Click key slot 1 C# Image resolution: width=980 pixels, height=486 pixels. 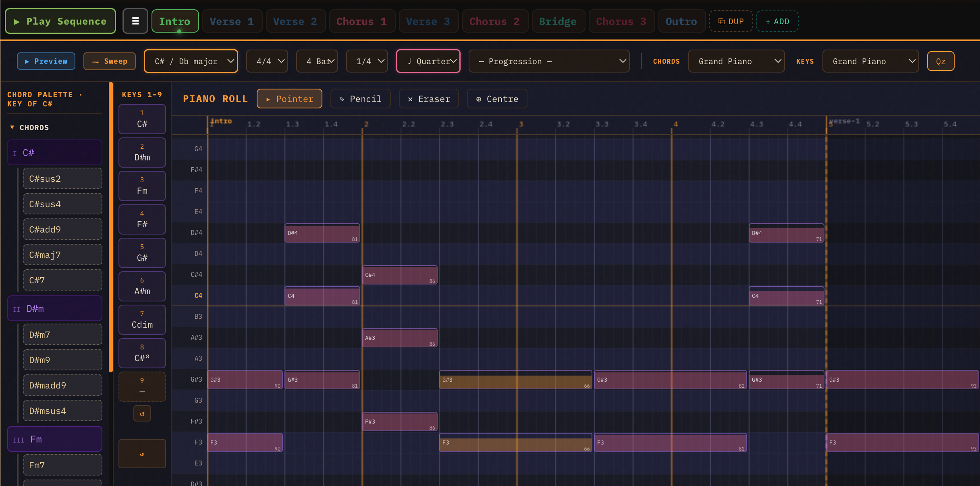[142, 119]
